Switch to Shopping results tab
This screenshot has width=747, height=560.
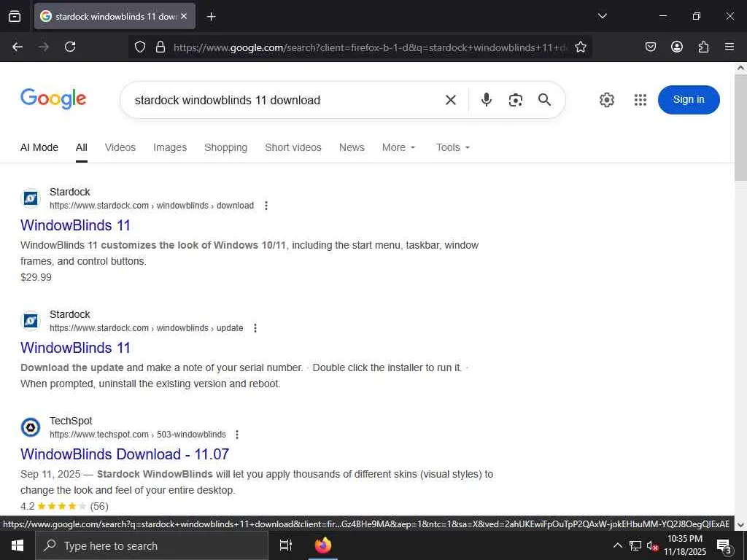[226, 147]
